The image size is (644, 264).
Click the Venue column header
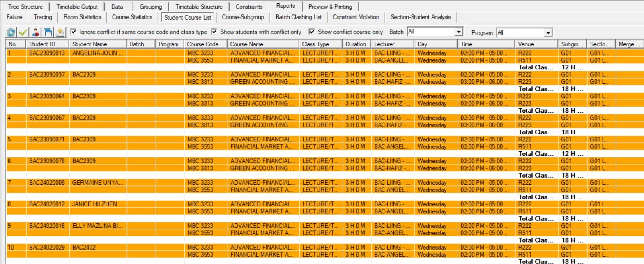pyautogui.click(x=537, y=44)
